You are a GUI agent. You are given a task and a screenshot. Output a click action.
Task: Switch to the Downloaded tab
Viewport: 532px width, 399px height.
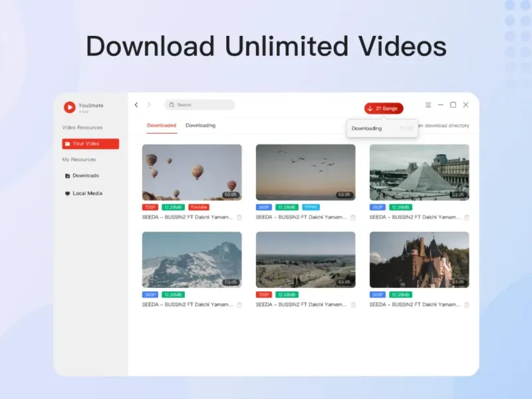[162, 126]
